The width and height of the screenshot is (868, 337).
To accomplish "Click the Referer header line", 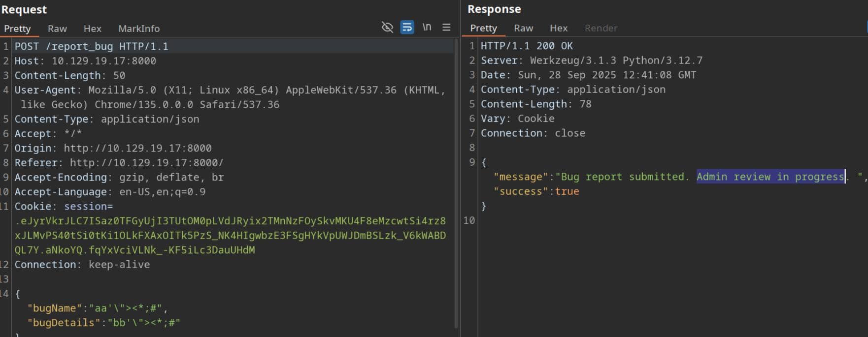I will (x=119, y=162).
